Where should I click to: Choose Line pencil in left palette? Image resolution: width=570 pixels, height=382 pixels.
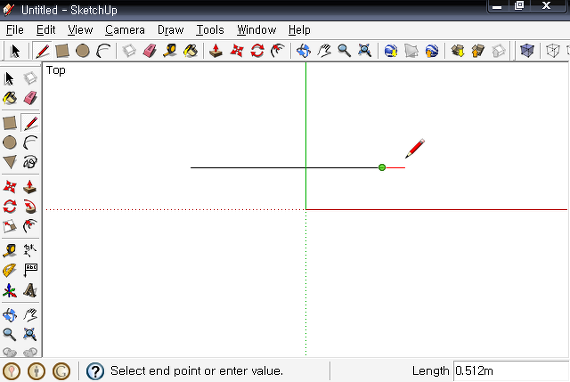[30, 123]
